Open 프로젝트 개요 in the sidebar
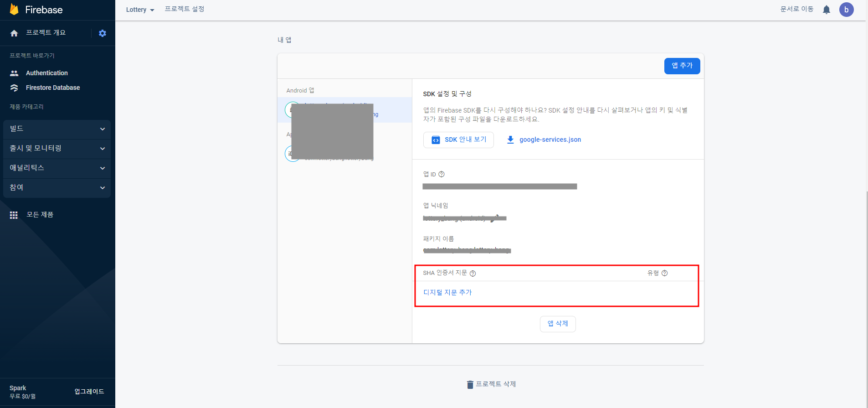The height and width of the screenshot is (408, 868). (x=46, y=33)
